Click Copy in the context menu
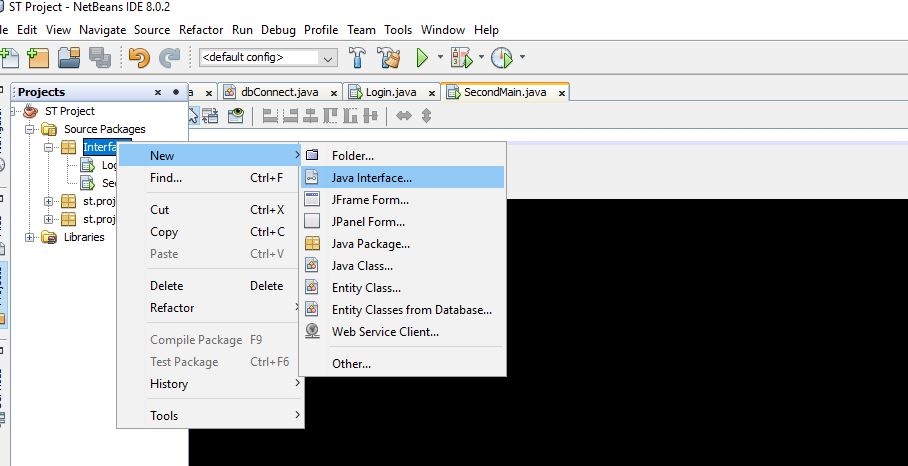Image resolution: width=908 pixels, height=466 pixels. 211,232
